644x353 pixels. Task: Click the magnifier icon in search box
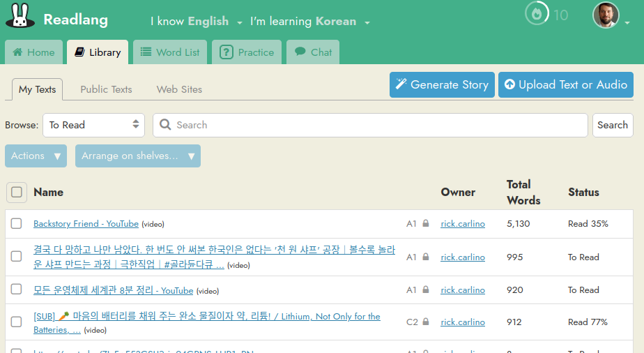(x=165, y=125)
